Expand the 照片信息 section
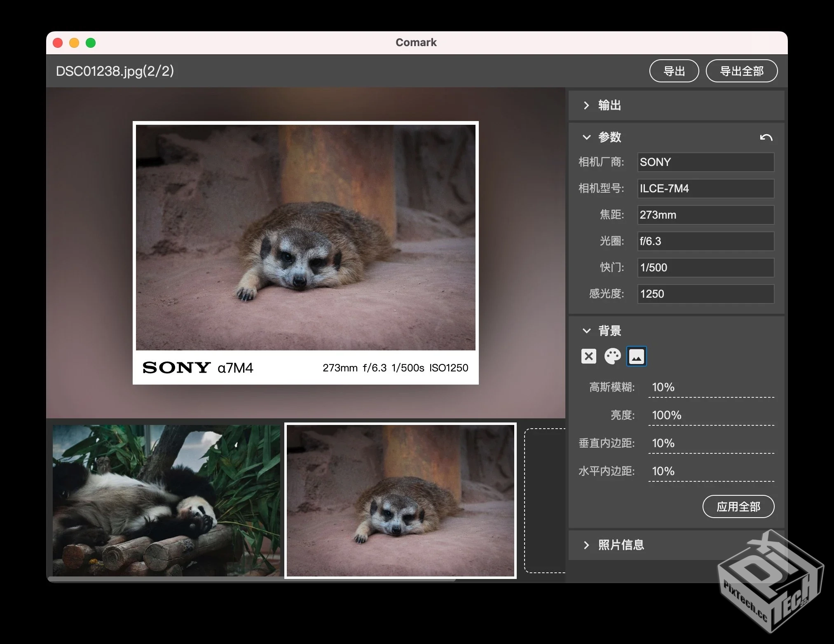 (586, 545)
